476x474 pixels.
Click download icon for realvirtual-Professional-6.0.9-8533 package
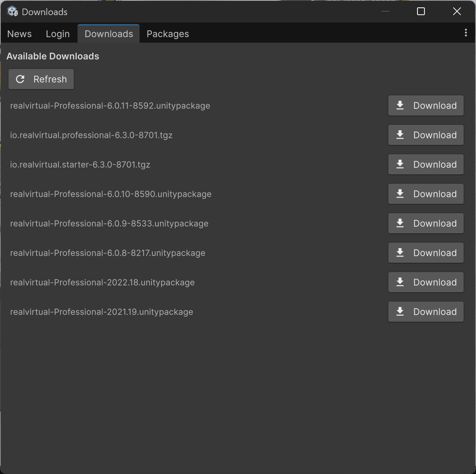pos(400,224)
